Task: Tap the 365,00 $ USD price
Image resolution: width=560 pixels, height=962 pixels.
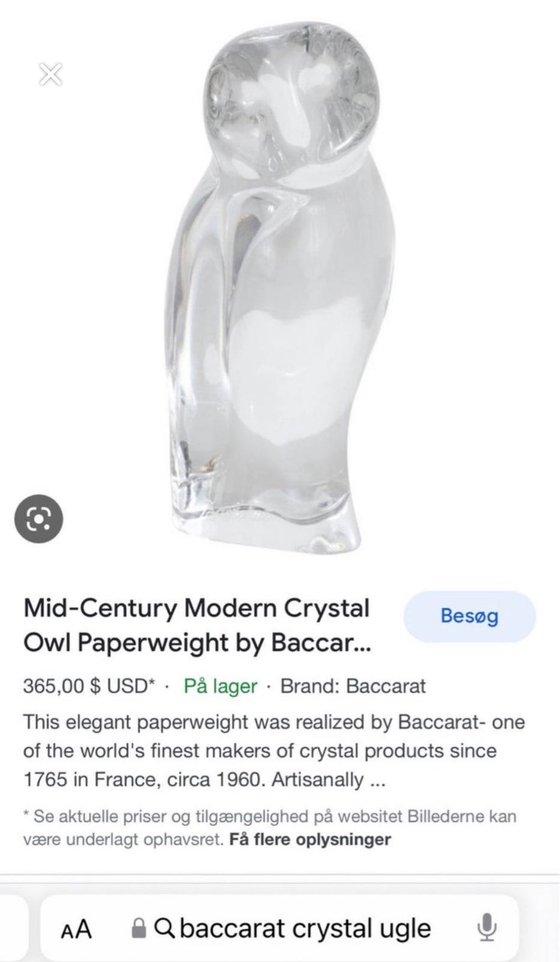Action: click(x=85, y=686)
